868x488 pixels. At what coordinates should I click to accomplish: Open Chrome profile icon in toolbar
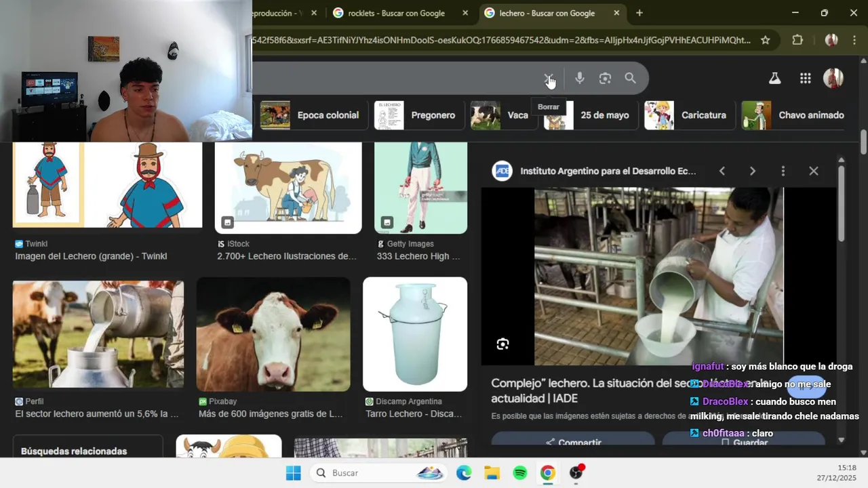tap(831, 40)
